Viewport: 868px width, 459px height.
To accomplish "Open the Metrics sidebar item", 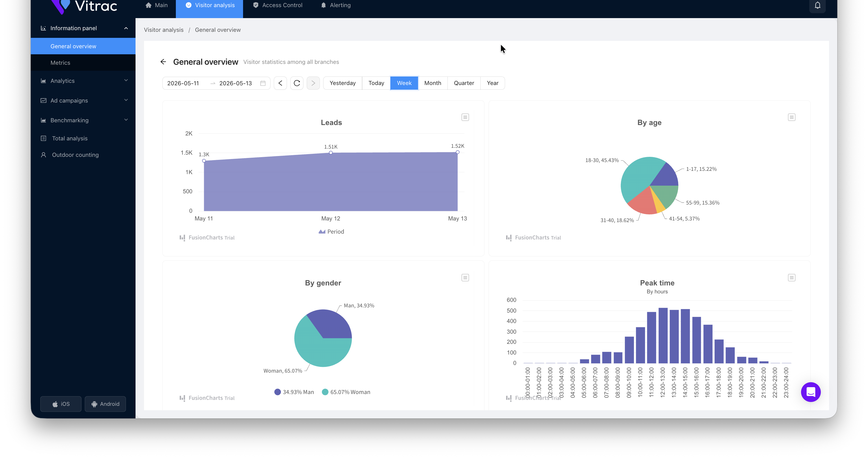I will [x=83, y=63].
